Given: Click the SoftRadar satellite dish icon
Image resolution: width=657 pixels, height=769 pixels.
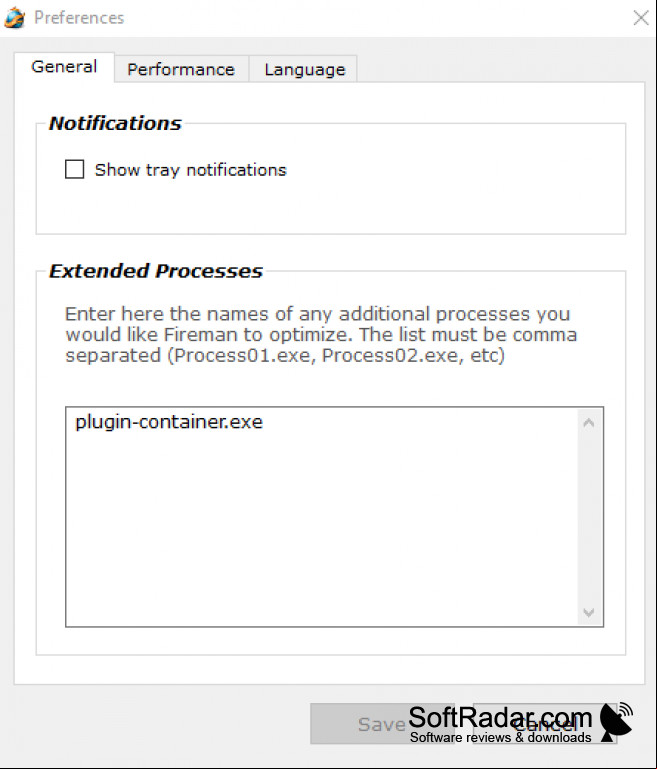Looking at the screenshot, I should point(616,721).
